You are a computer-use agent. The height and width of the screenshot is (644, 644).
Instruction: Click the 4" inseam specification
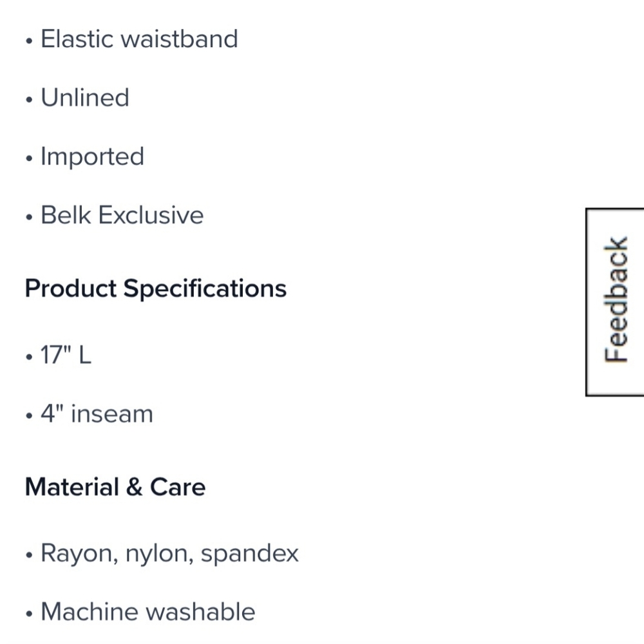tap(97, 413)
